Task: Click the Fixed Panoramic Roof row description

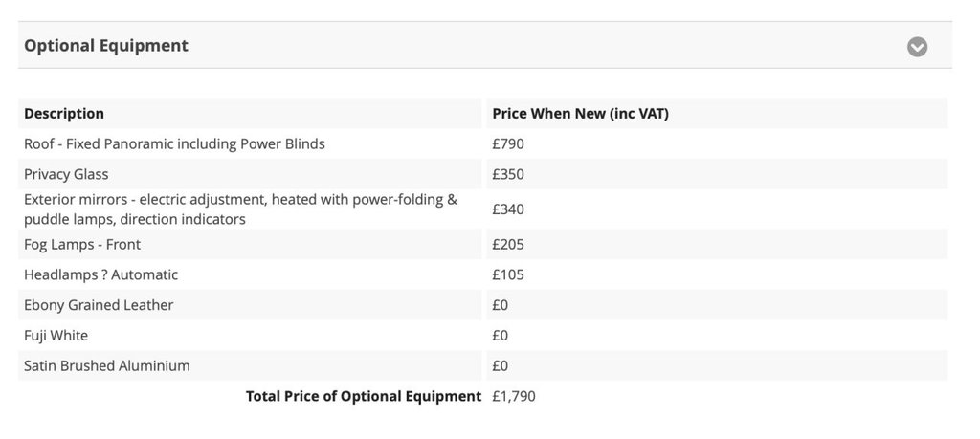Action: tap(174, 143)
